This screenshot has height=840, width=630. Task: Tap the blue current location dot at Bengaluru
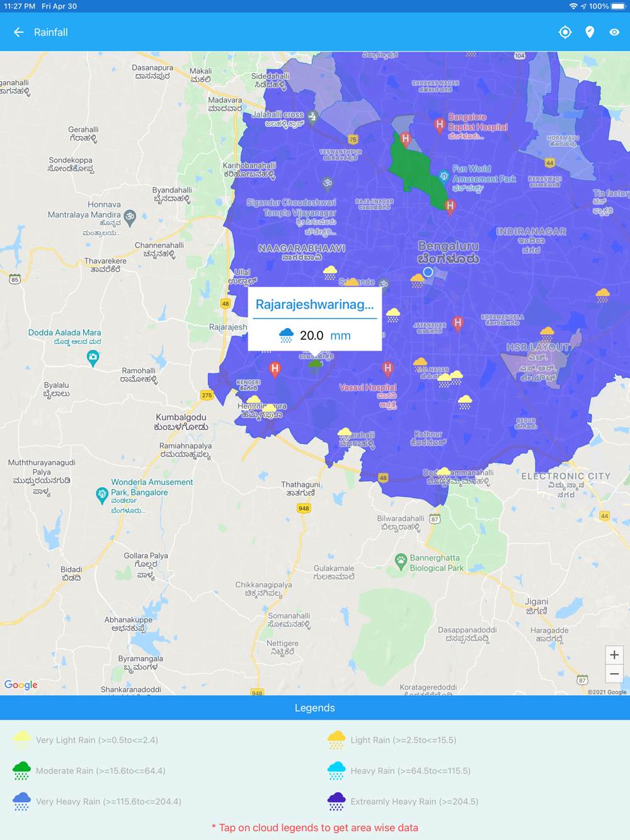coord(428,272)
